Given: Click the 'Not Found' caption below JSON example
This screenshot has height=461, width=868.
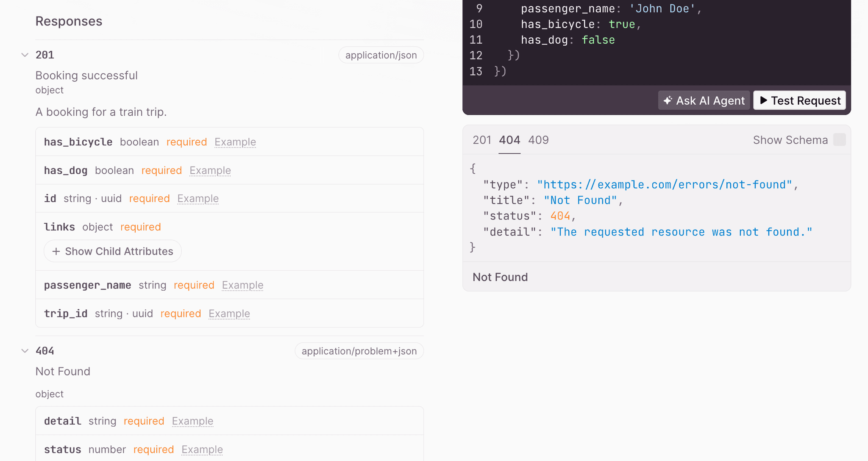Looking at the screenshot, I should click(x=500, y=277).
